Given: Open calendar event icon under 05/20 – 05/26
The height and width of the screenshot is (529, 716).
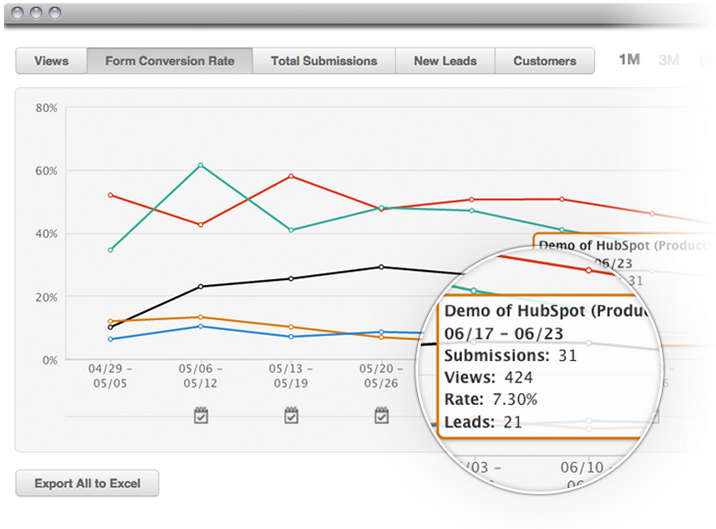Looking at the screenshot, I should (x=382, y=415).
